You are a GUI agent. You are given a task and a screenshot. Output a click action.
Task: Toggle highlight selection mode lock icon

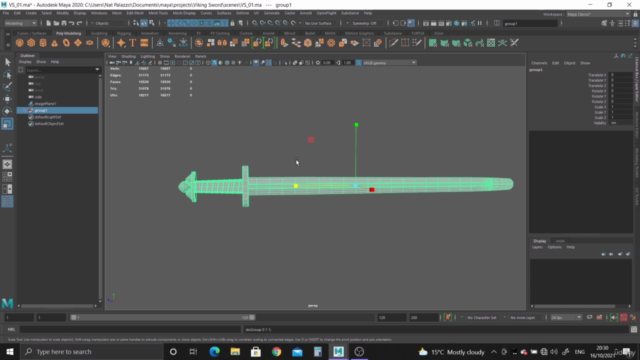coord(233,23)
